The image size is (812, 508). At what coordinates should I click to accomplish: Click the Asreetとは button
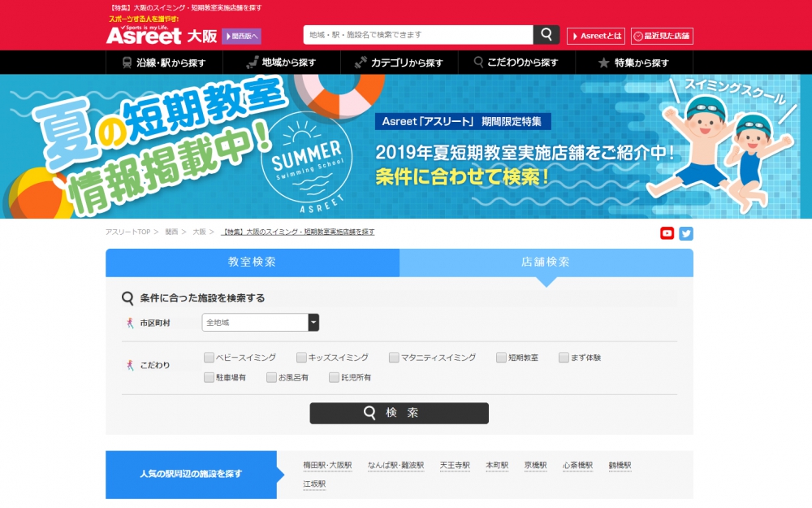[596, 36]
